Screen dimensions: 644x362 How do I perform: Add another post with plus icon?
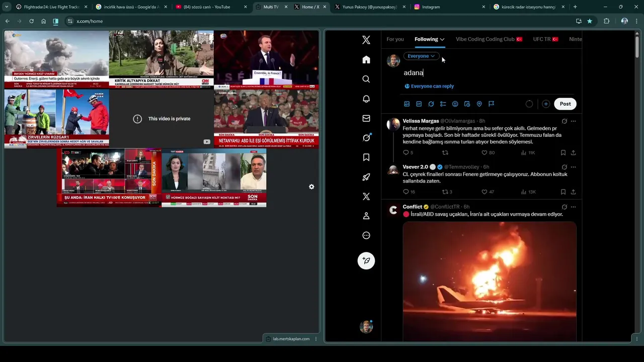tap(546, 104)
